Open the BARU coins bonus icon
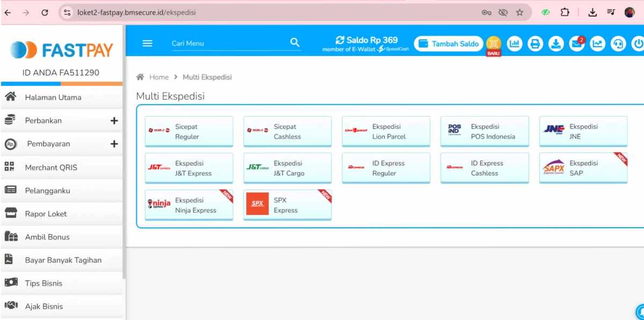The image size is (644, 320). pyautogui.click(x=493, y=43)
